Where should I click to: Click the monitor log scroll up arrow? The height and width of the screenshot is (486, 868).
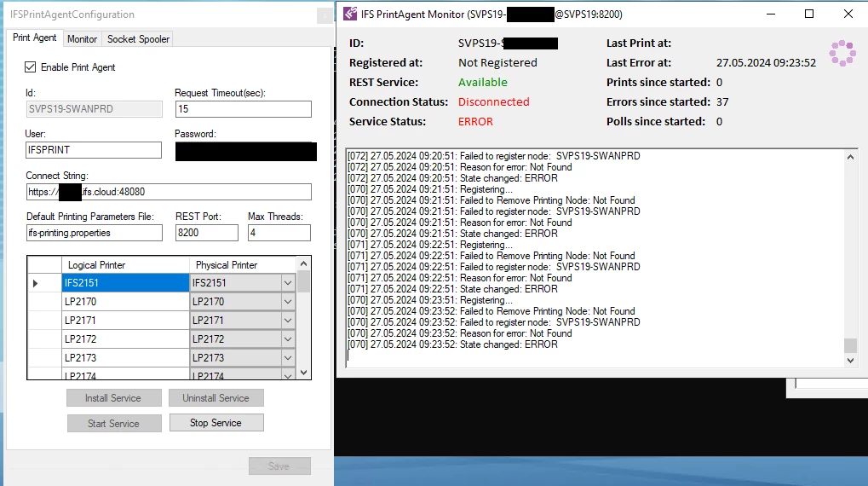pos(850,157)
